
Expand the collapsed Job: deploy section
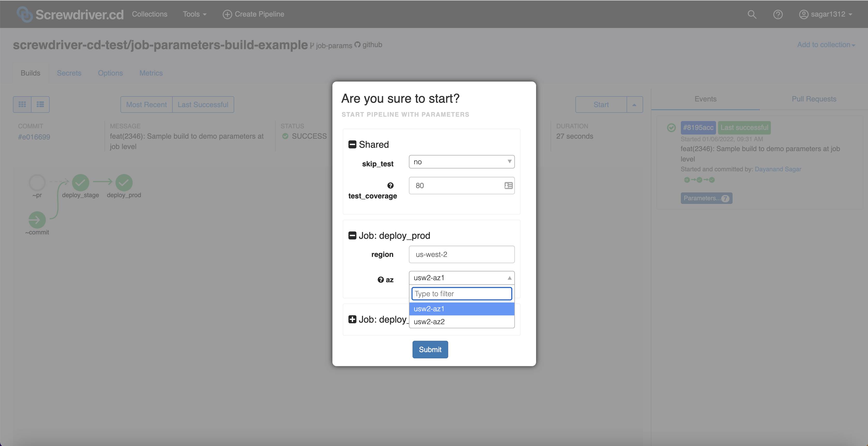(x=352, y=319)
